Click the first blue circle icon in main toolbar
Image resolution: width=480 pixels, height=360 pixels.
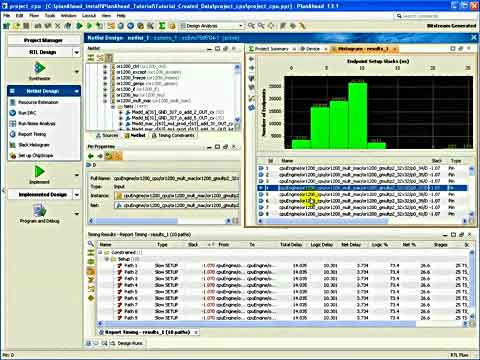click(121, 26)
